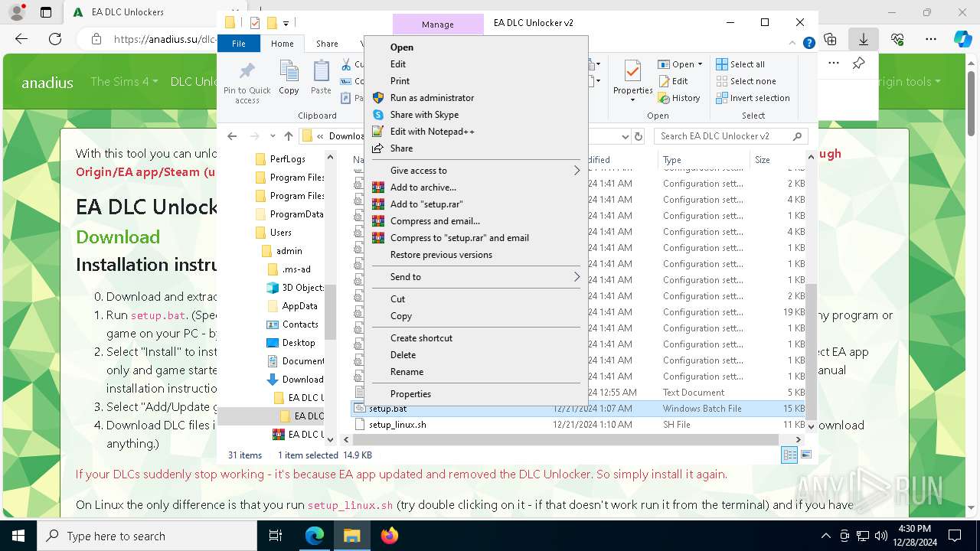
Task: Choose Create shortcut
Action: (421, 338)
